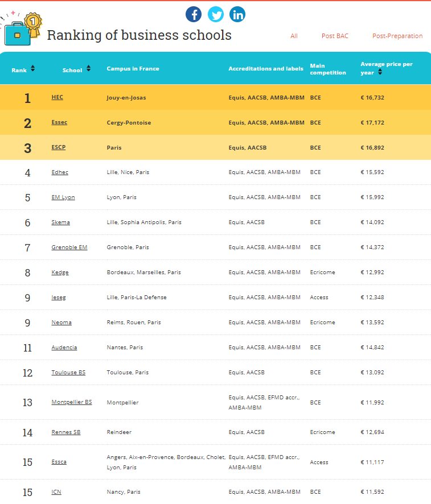Share the ranking via Twitter icon
This screenshot has height=504, width=431.
pos(215,14)
